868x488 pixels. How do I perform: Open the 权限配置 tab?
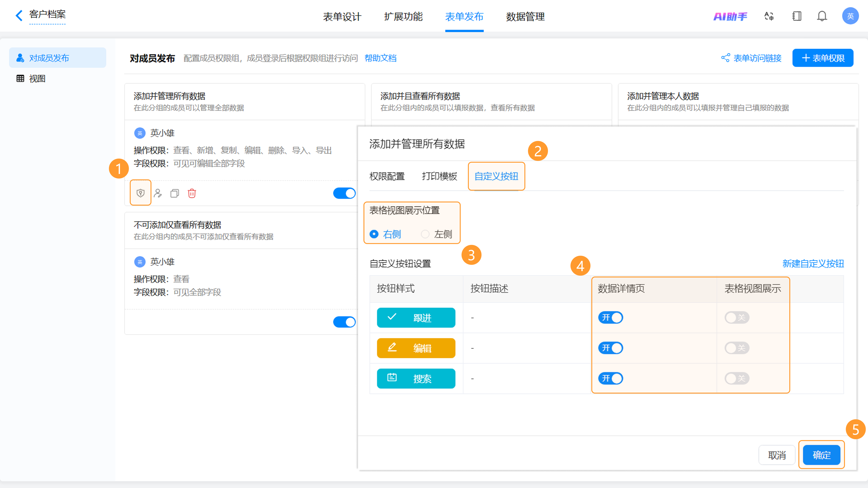387,176
